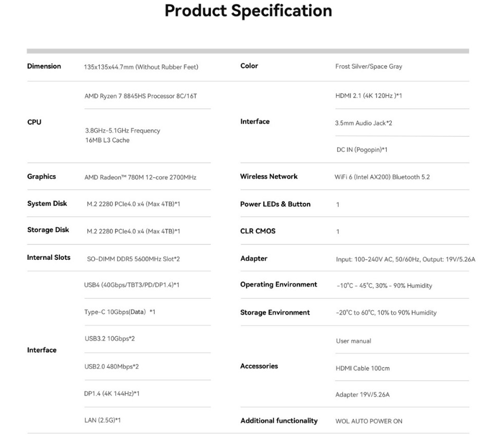Click the Storage Disk label
The image size is (504, 435).
[x=48, y=230]
